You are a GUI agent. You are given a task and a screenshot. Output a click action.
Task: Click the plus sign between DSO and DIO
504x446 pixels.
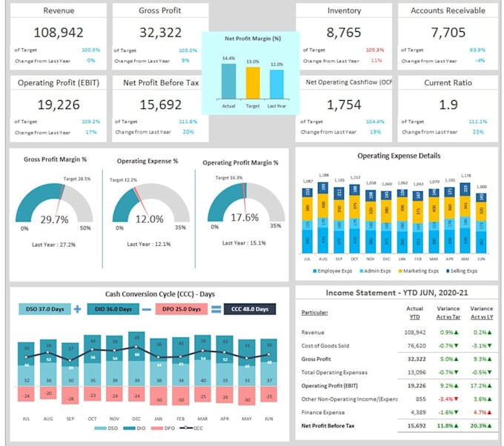pyautogui.click(x=77, y=309)
